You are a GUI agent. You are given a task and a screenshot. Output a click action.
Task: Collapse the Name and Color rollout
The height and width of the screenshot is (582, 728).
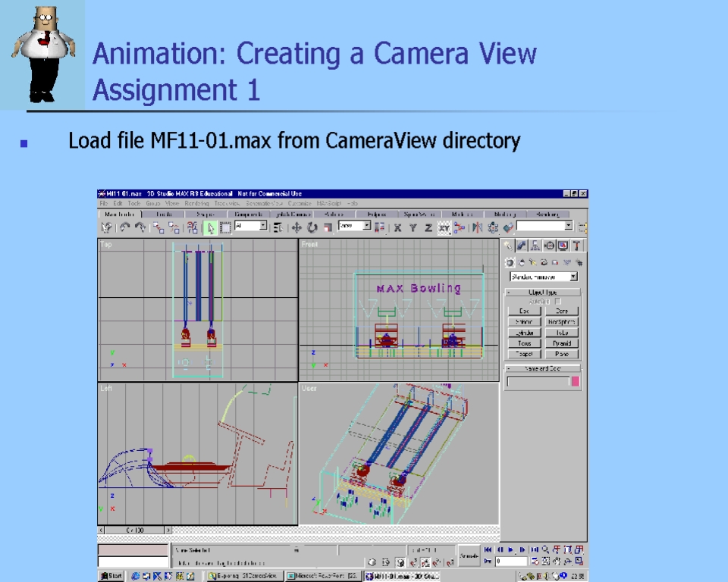[543, 368]
